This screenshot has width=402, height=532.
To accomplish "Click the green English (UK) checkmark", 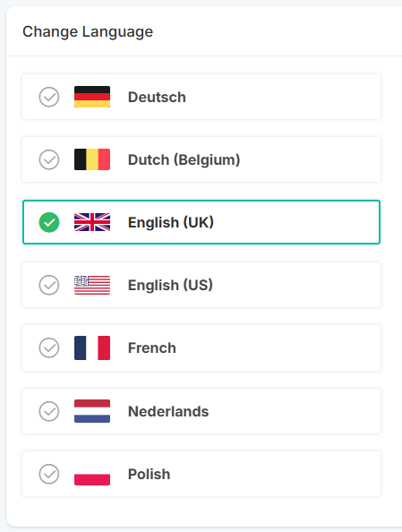I will (x=49, y=222).
